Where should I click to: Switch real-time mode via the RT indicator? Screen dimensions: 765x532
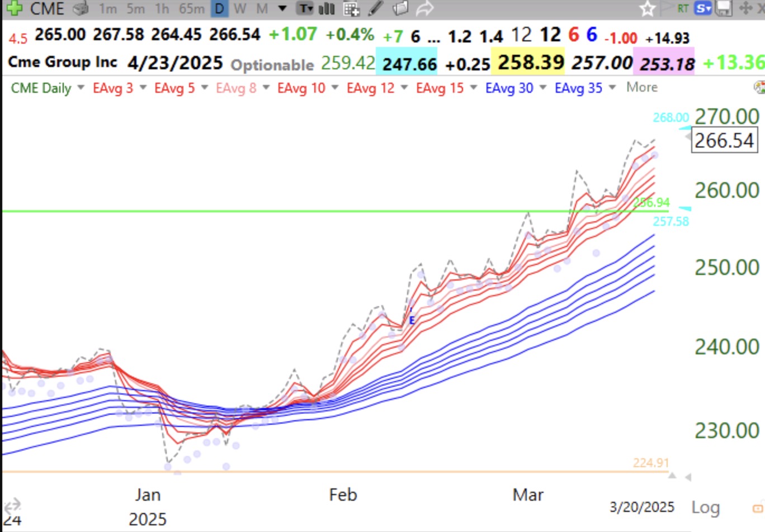(683, 8)
